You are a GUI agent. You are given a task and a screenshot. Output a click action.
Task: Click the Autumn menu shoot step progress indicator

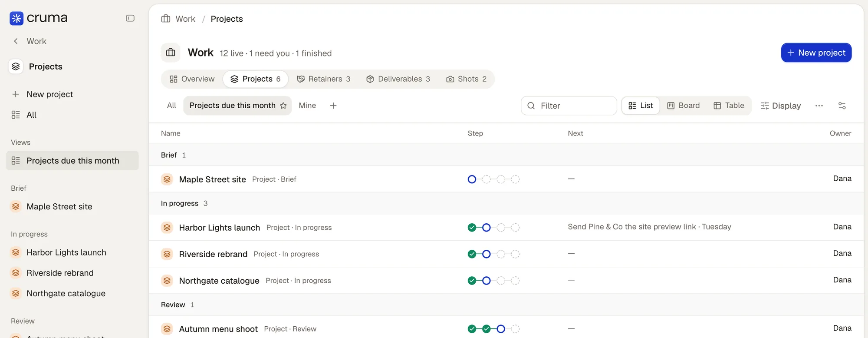click(493, 328)
